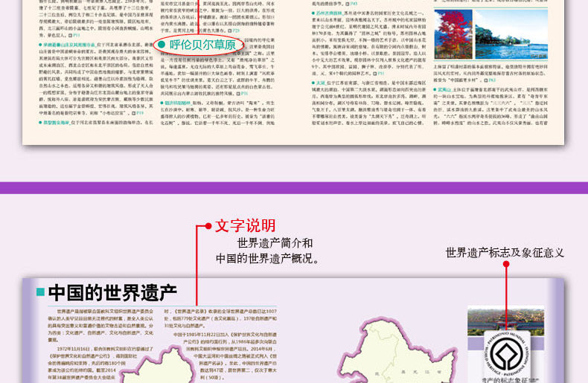This screenshot has height=383, width=588.
Task: Click the 中国的世界遗产 section heading
Action: tap(112, 293)
